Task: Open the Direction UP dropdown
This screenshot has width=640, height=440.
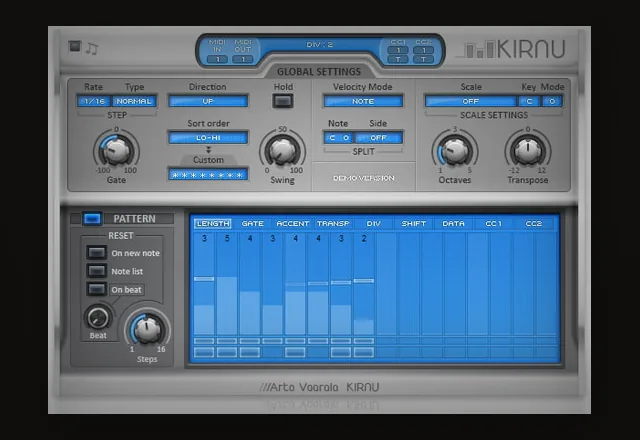Action: pos(208,101)
